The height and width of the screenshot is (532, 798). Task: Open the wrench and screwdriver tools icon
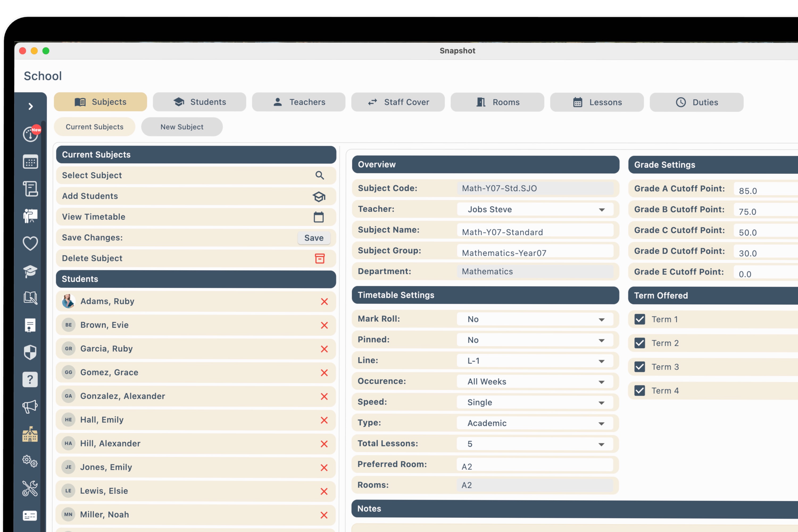[30, 489]
